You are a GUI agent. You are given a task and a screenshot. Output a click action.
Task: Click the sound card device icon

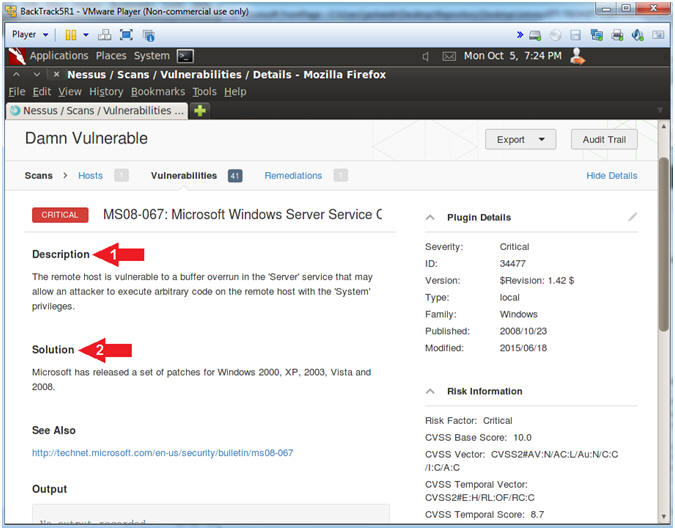637,35
